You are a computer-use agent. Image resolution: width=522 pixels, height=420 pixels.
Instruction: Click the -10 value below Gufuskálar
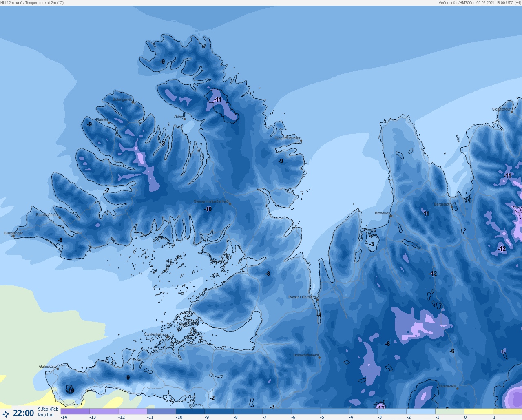[x=70, y=391]
